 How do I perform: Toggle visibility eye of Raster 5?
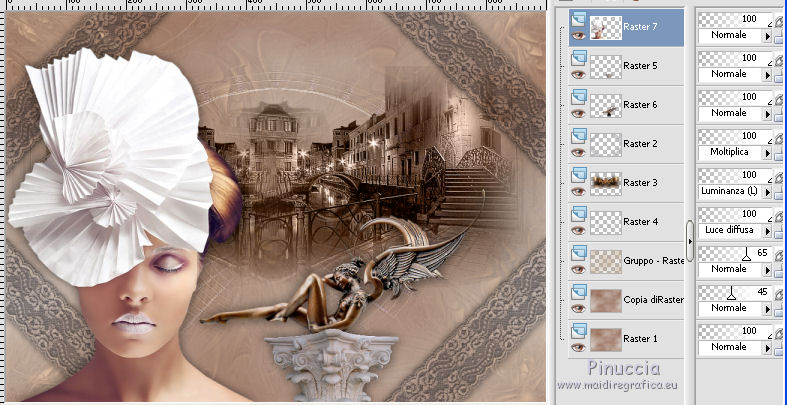pos(579,74)
